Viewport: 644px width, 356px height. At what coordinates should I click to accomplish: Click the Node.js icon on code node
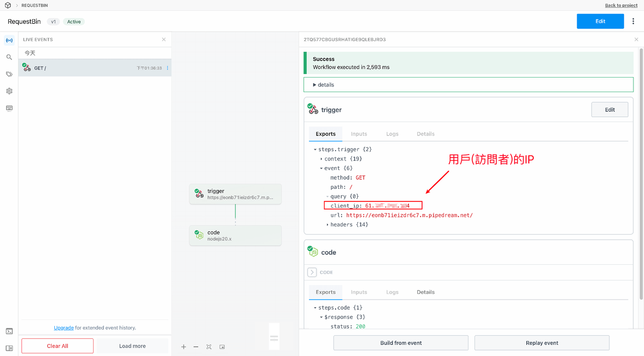tap(199, 235)
